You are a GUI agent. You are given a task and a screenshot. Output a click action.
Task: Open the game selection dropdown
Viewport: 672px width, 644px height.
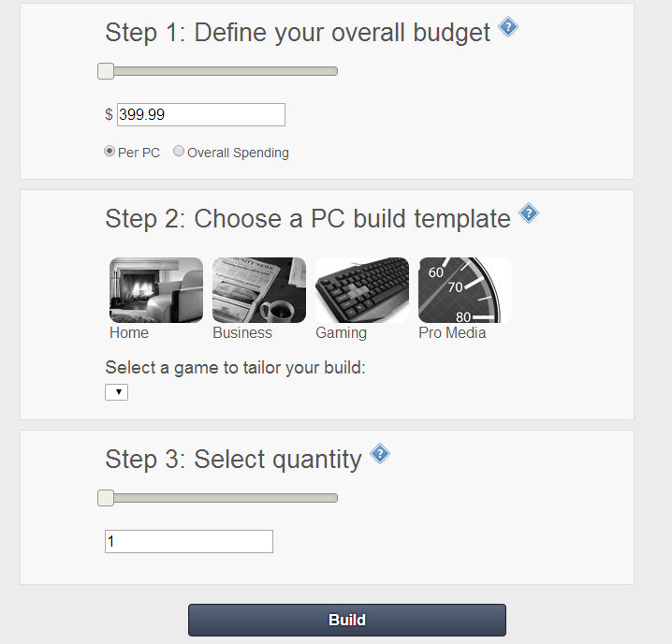pyautogui.click(x=116, y=392)
